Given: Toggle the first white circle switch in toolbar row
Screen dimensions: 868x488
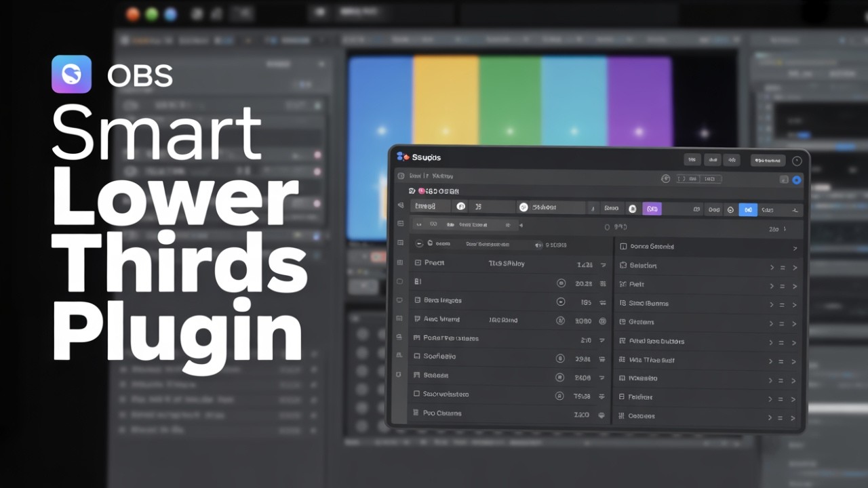Looking at the screenshot, I should click(460, 206).
